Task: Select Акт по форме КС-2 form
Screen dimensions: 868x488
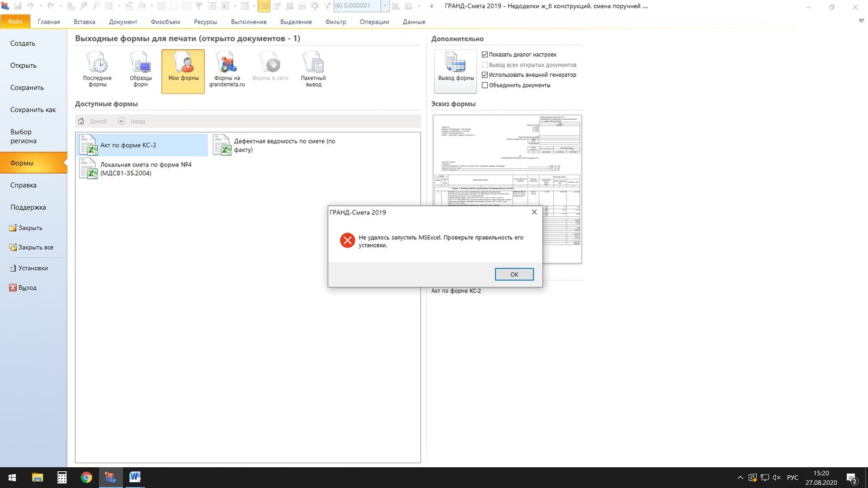Action: pos(142,145)
